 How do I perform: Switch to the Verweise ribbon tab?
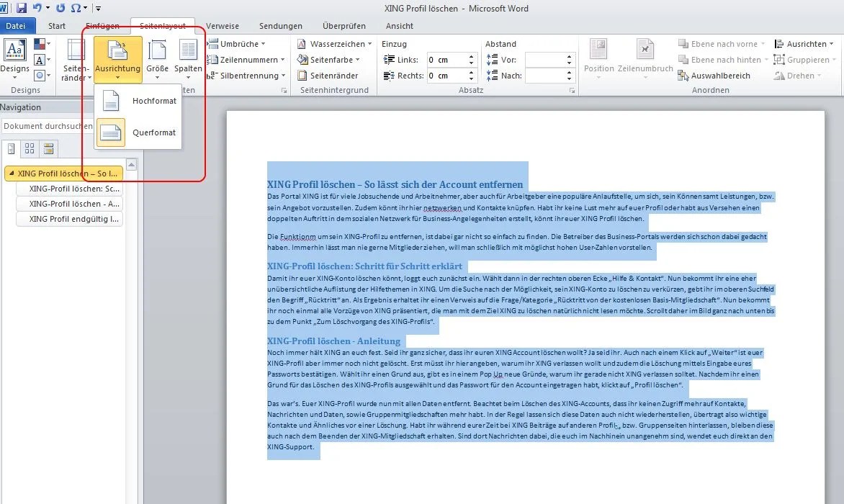[223, 26]
